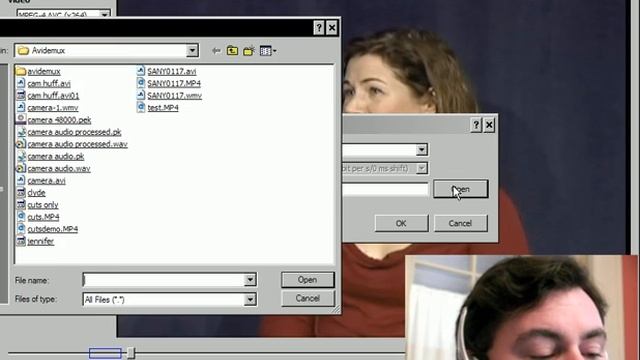640x360 pixels.
Task: Select SANY0117.wmv file
Action: pyautogui.click(x=175, y=96)
